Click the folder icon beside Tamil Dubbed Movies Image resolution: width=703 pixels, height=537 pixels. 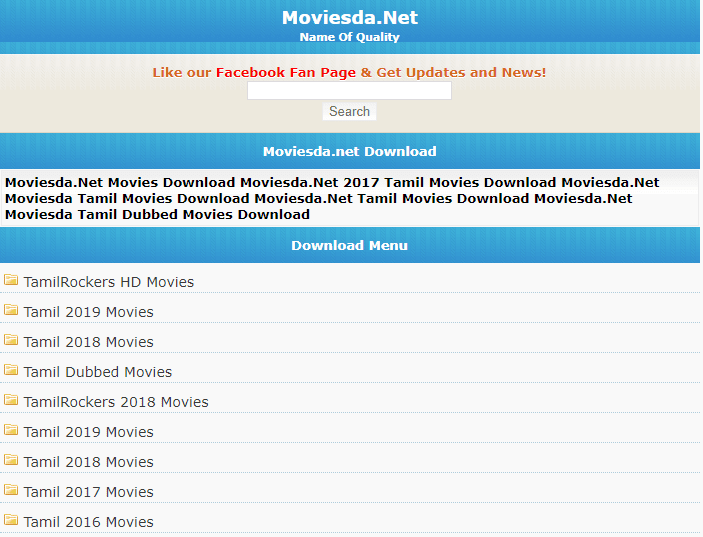(11, 370)
